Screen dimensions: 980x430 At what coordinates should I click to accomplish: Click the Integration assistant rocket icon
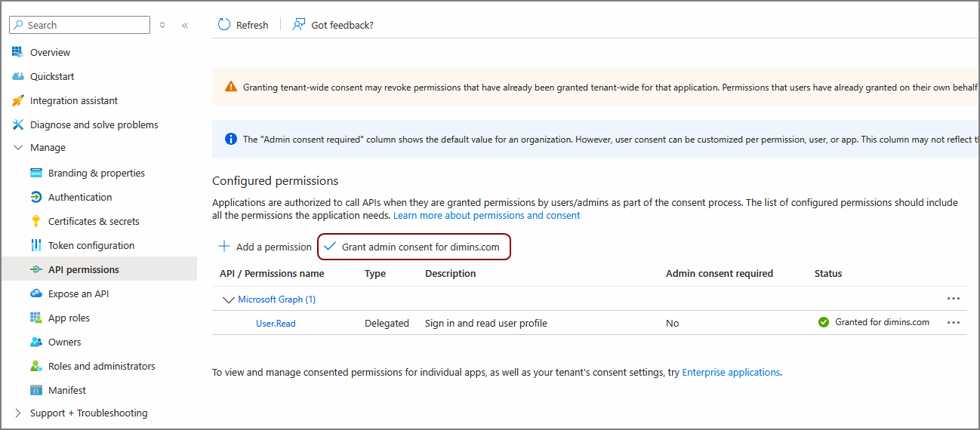point(17,100)
